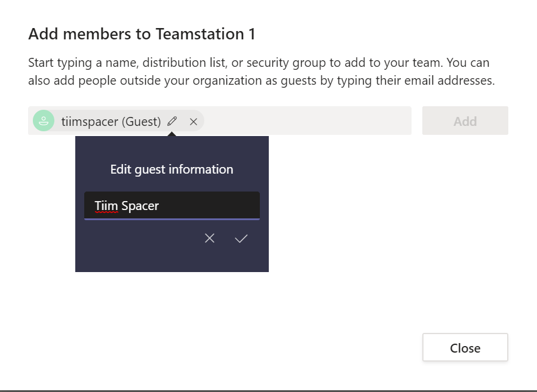Select the tiimspacer (Guest) chip label

[x=90, y=122]
